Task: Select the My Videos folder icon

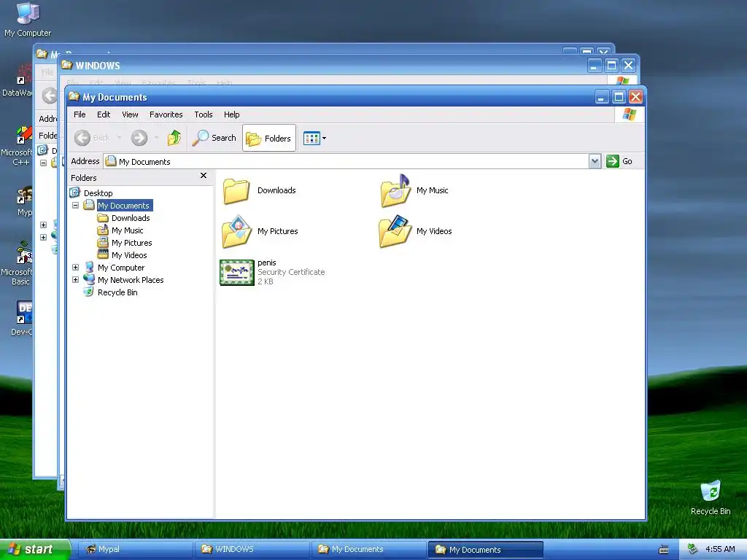Action: pyautogui.click(x=395, y=231)
